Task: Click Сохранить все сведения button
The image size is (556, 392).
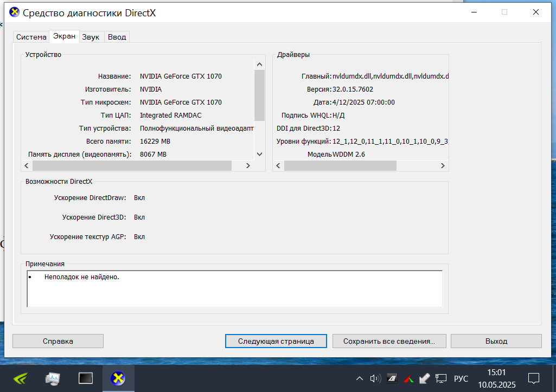Action: [389, 341]
